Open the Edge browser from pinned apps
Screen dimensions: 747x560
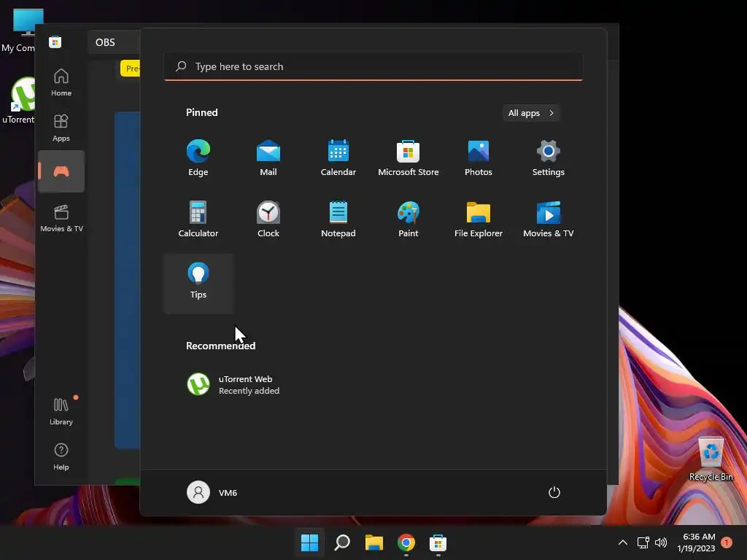click(198, 157)
